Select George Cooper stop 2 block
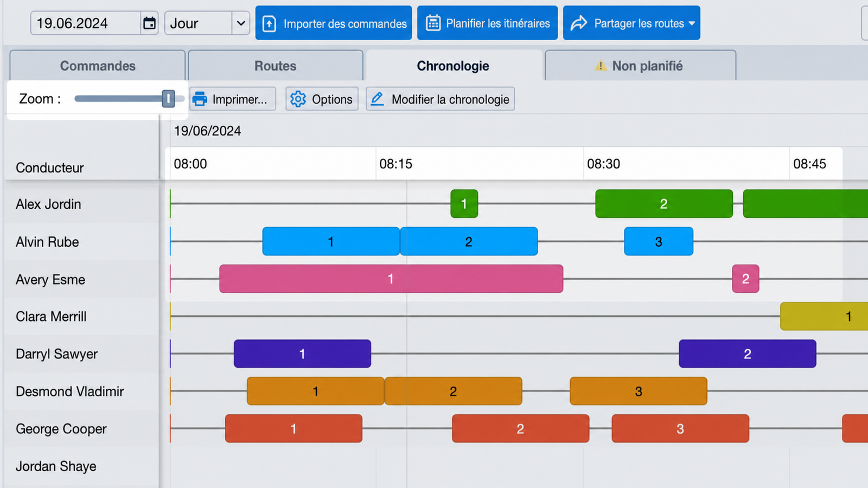The width and height of the screenshot is (868, 488). [521, 428]
